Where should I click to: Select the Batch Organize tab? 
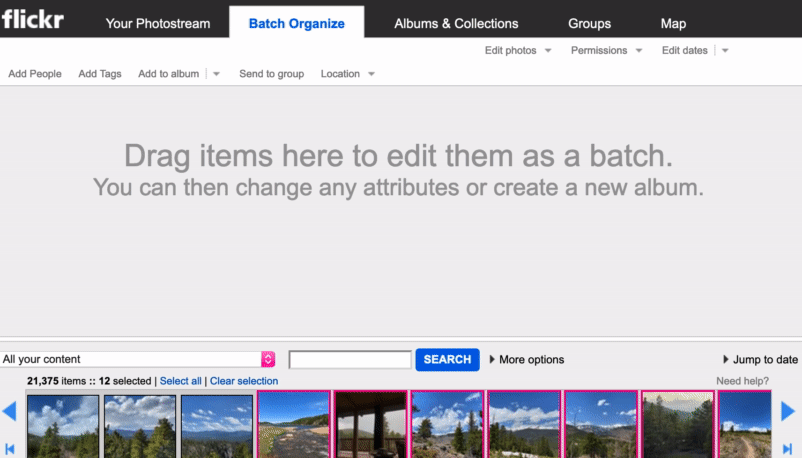[297, 23]
